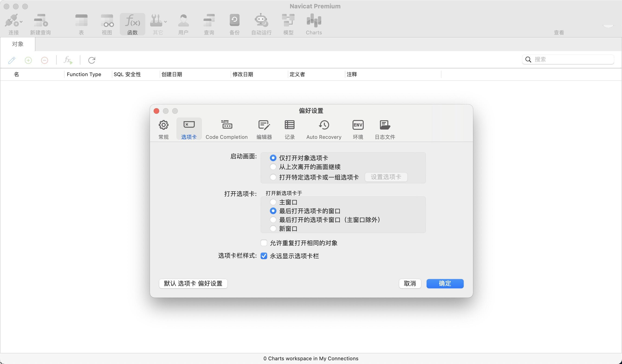
Task: Open the connection dropdown arrow
Action: 21,22
